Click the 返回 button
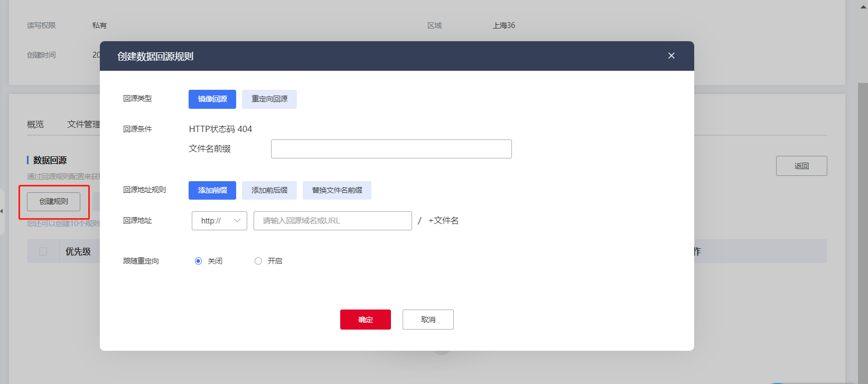Image resolution: width=868 pixels, height=384 pixels. pos(801,166)
